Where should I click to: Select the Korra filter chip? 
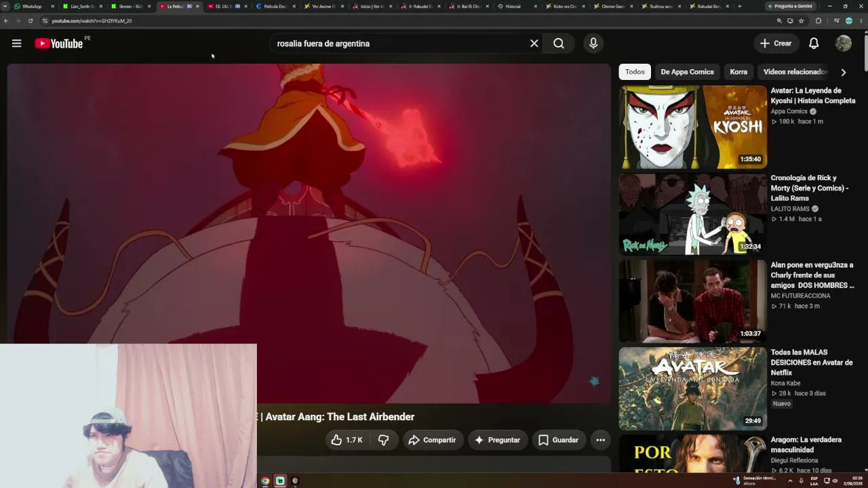coord(738,72)
